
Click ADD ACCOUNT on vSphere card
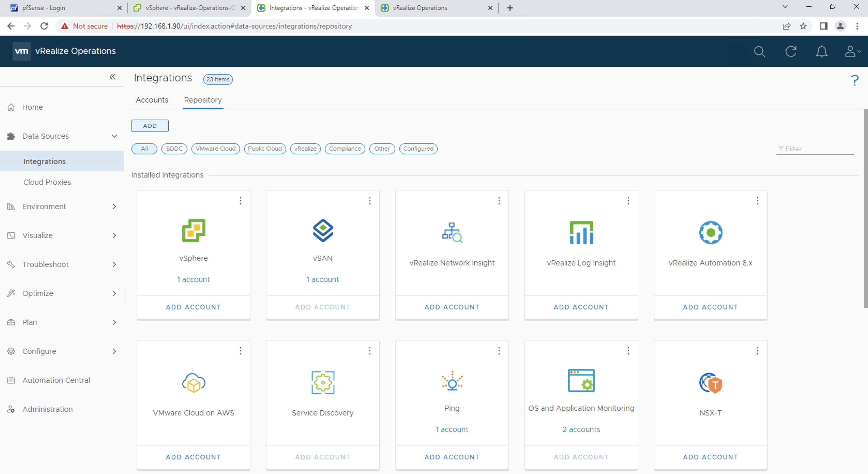click(193, 307)
